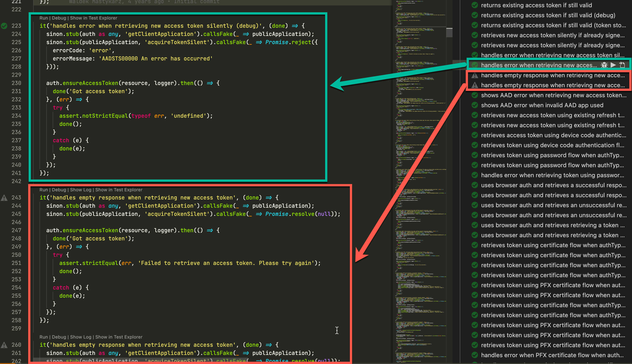Click assert.notStrictEqual on line 234

(93, 116)
